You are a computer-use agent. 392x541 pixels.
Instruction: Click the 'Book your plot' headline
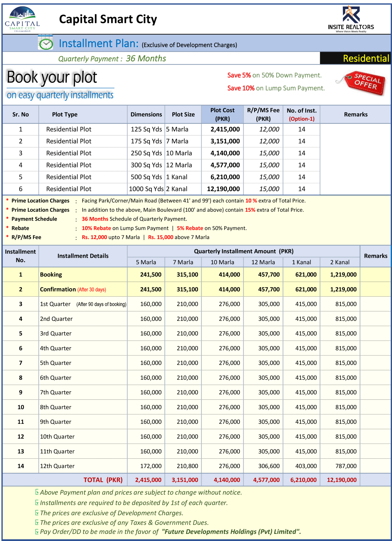(x=52, y=78)
